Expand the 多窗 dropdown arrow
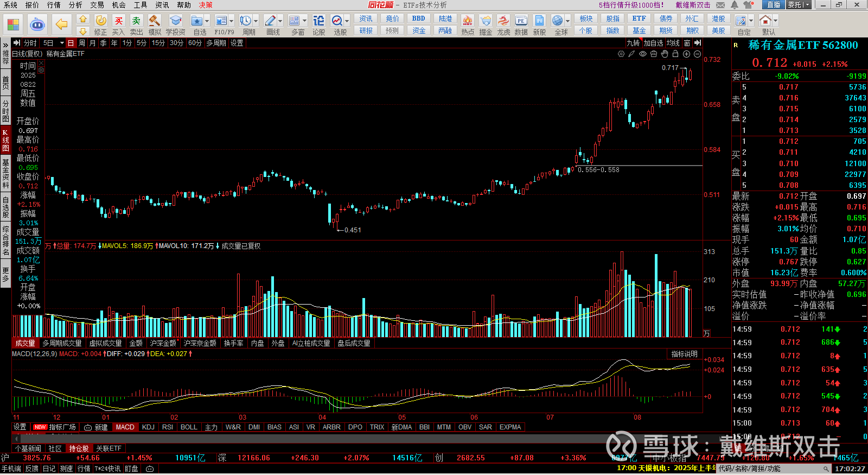The image size is (868, 475). click(x=304, y=21)
